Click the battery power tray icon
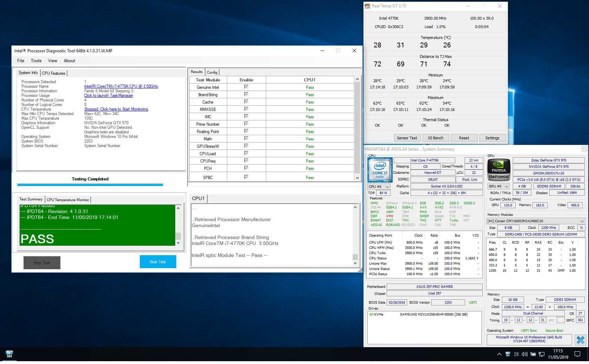 [x=533, y=354]
